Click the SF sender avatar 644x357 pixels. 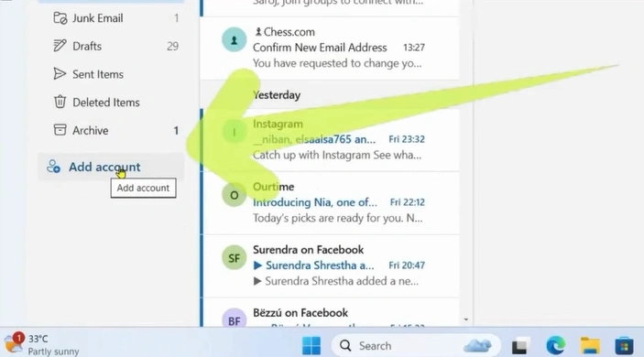coord(235,258)
